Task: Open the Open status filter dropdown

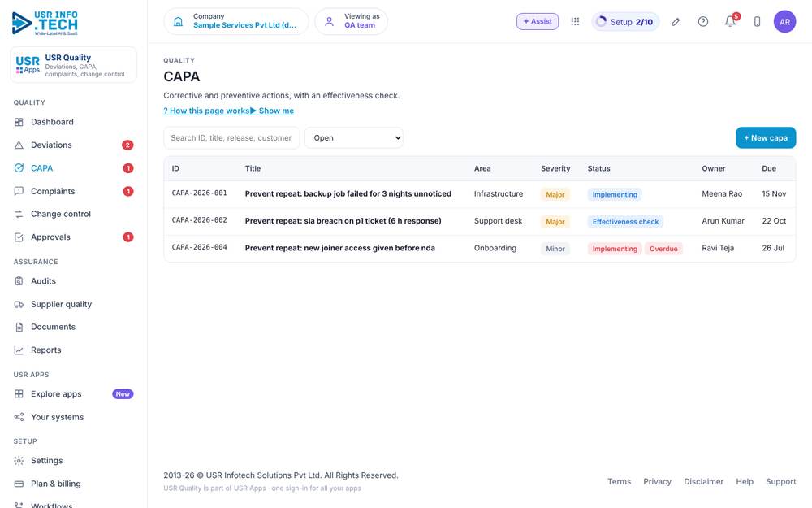Action: (x=354, y=138)
